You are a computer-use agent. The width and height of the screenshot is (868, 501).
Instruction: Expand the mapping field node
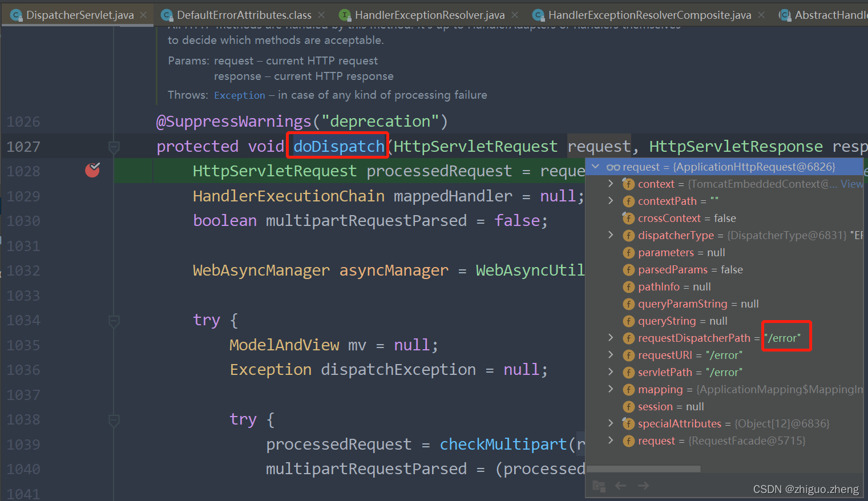pyautogui.click(x=611, y=389)
